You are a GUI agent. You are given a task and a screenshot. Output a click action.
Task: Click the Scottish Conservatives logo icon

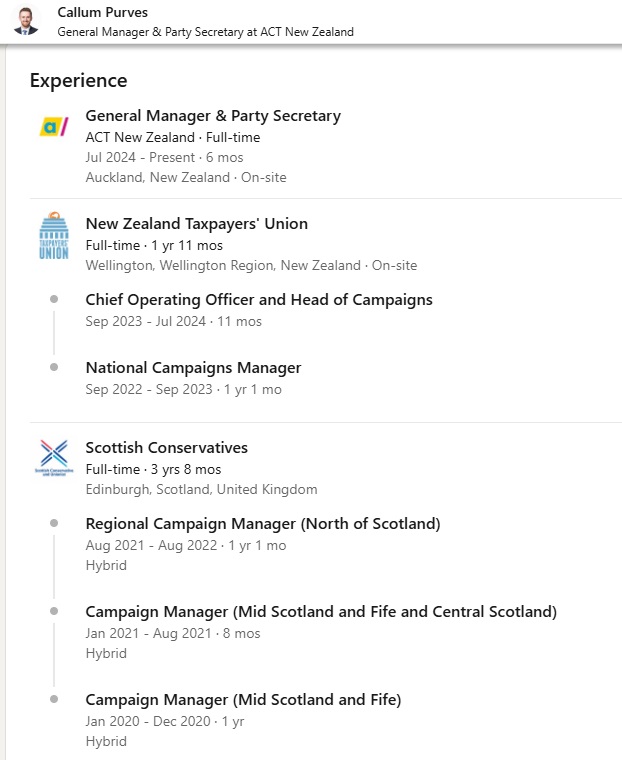[x=53, y=457]
